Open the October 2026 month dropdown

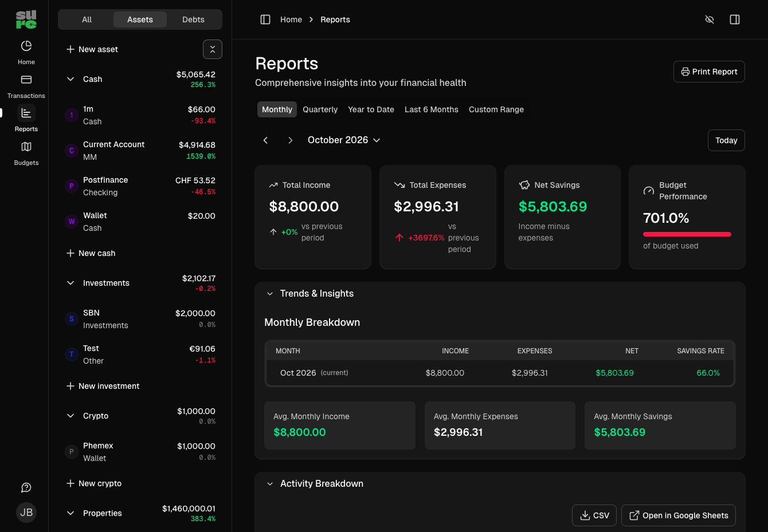tap(344, 140)
